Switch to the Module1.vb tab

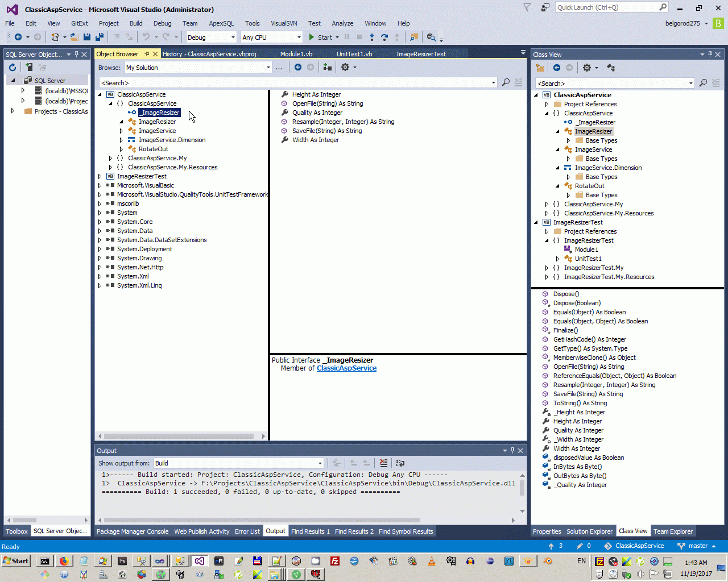point(296,54)
